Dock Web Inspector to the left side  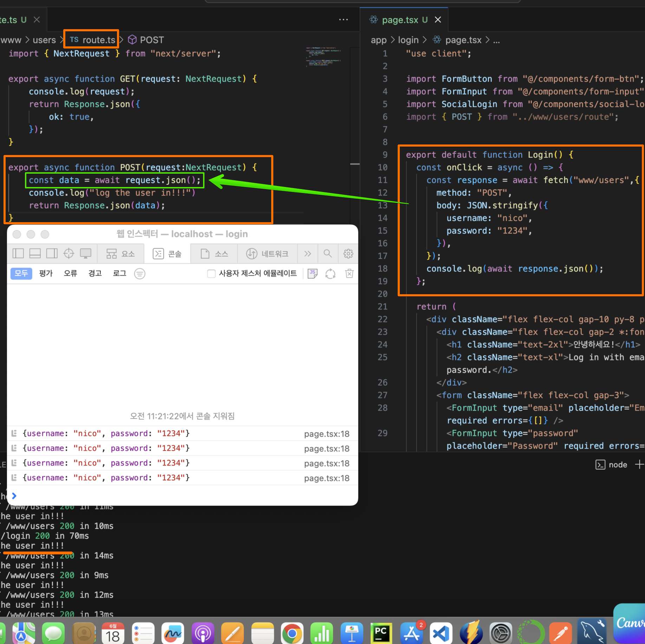[x=18, y=253]
